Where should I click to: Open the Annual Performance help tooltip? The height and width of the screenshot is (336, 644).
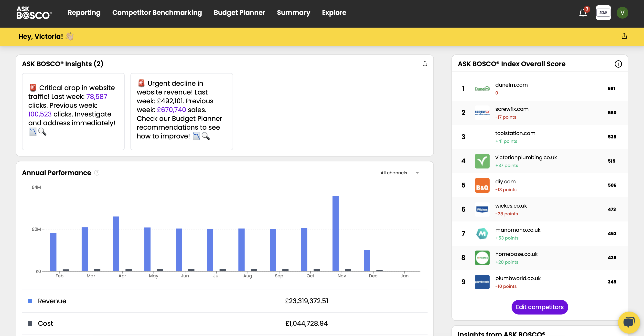pos(96,173)
